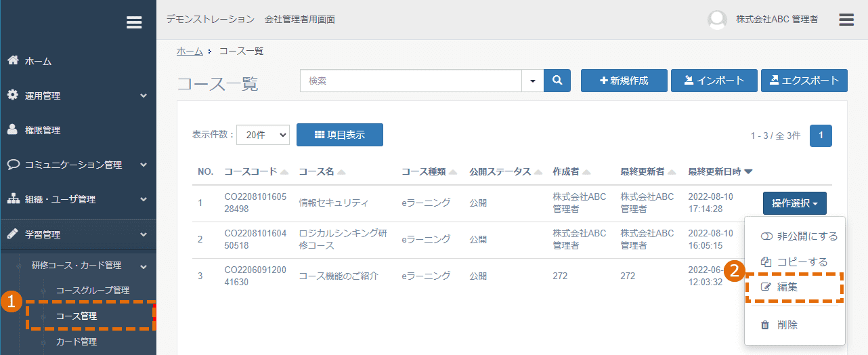Click the ホーム breadcrumb link
This screenshot has height=355, width=868.
coord(190,51)
